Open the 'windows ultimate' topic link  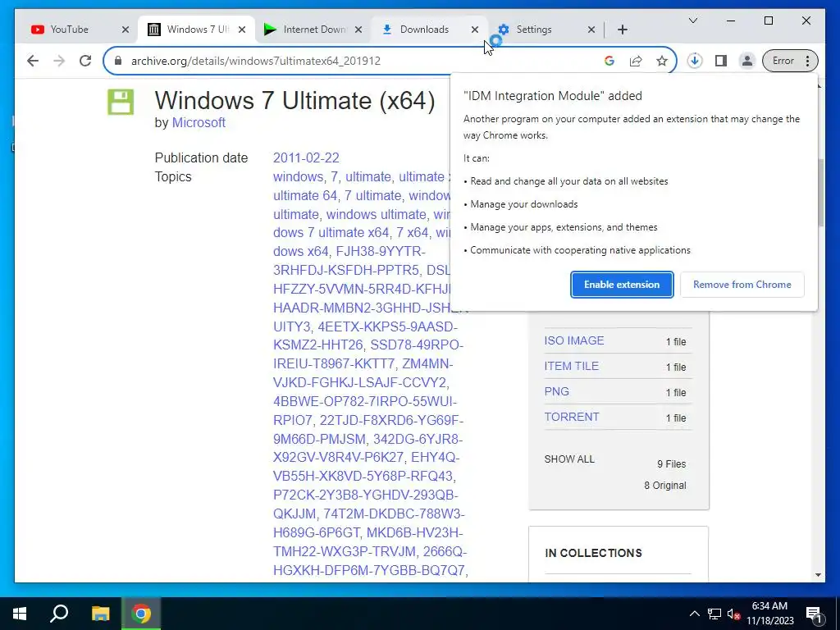[x=377, y=214]
